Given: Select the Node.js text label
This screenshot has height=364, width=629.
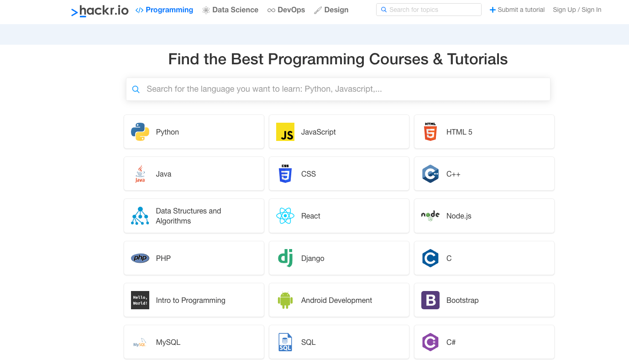Looking at the screenshot, I should pyautogui.click(x=459, y=216).
